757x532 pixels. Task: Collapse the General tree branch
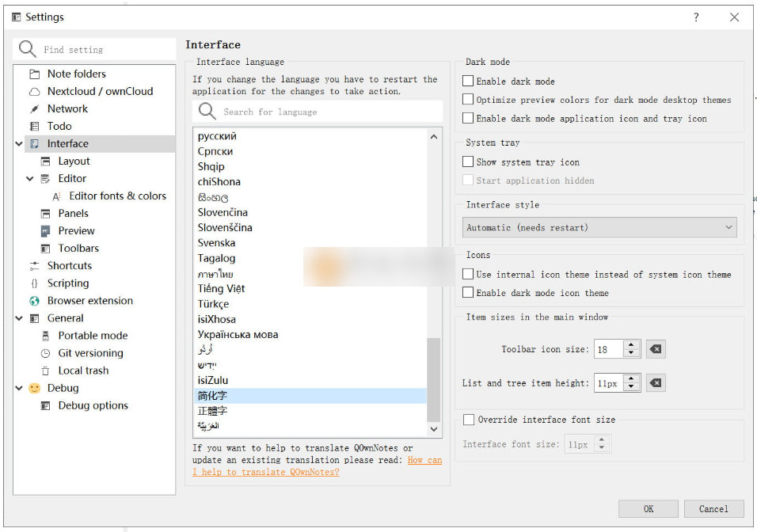point(19,318)
